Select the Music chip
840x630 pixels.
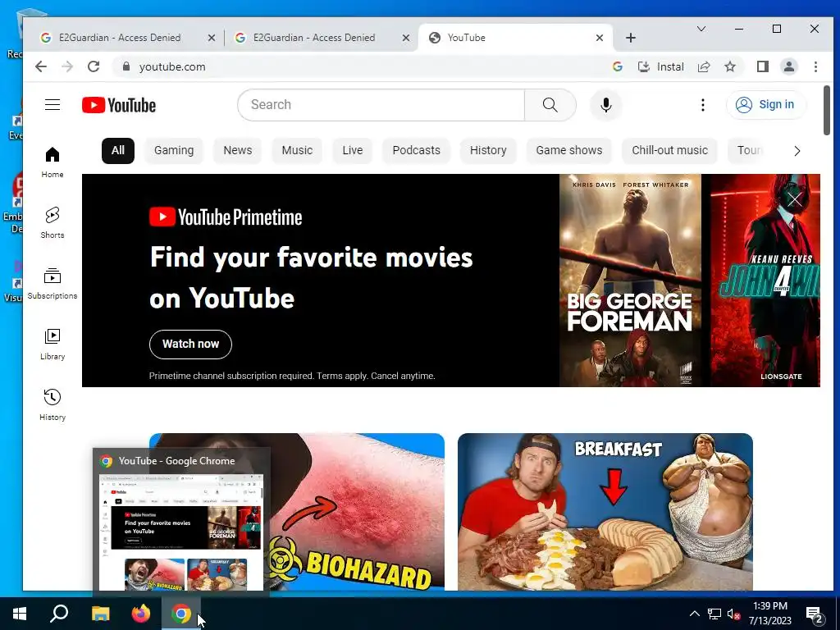297,151
